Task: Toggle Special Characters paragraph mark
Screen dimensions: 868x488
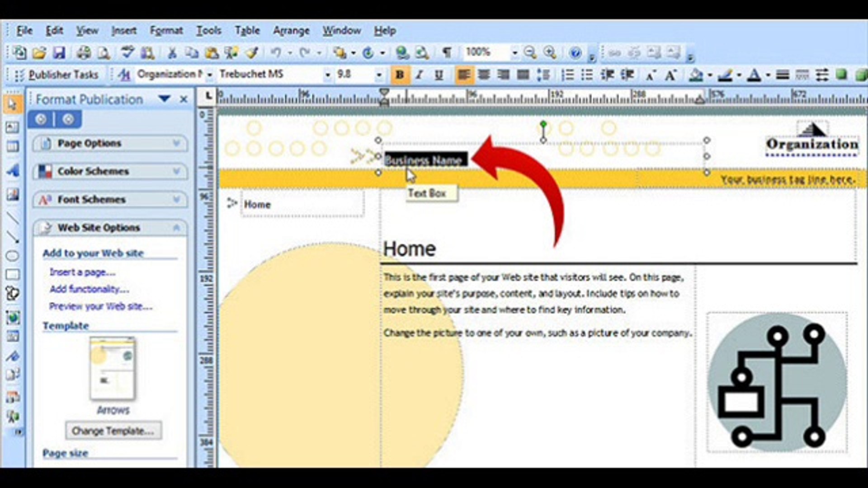Action: click(x=447, y=53)
